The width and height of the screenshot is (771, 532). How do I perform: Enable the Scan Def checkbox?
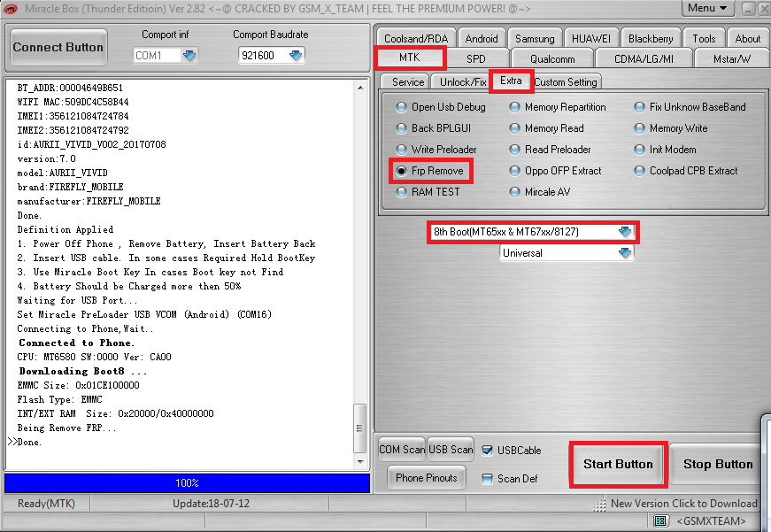pyautogui.click(x=487, y=479)
